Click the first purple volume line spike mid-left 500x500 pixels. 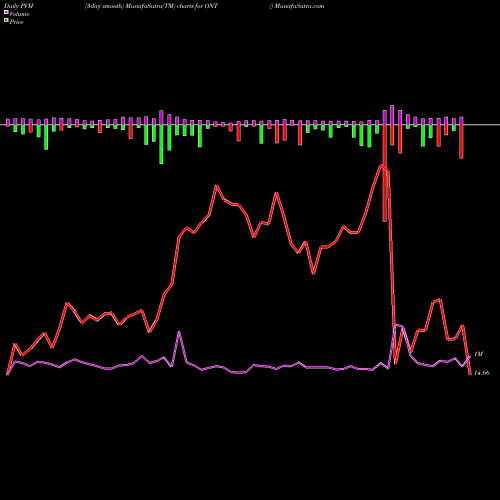(179, 332)
